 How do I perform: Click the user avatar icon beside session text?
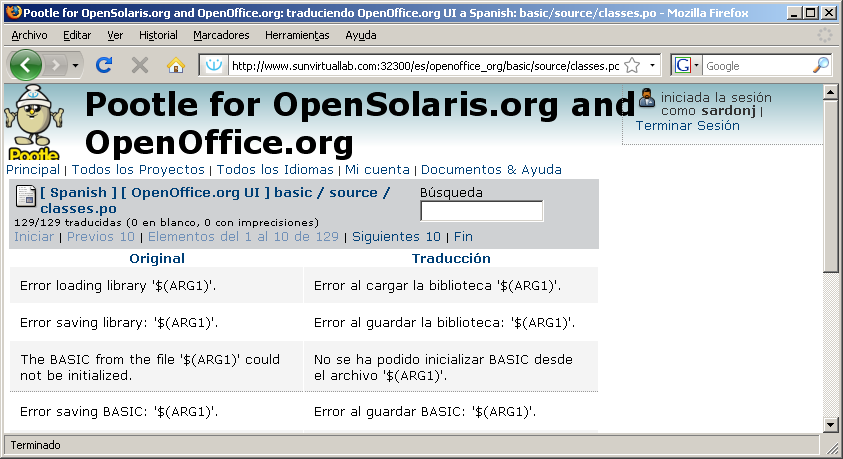coord(647,98)
